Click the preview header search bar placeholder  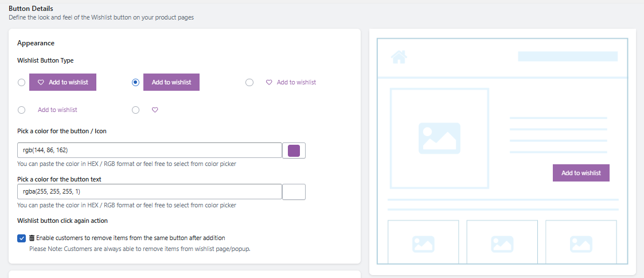(568, 56)
